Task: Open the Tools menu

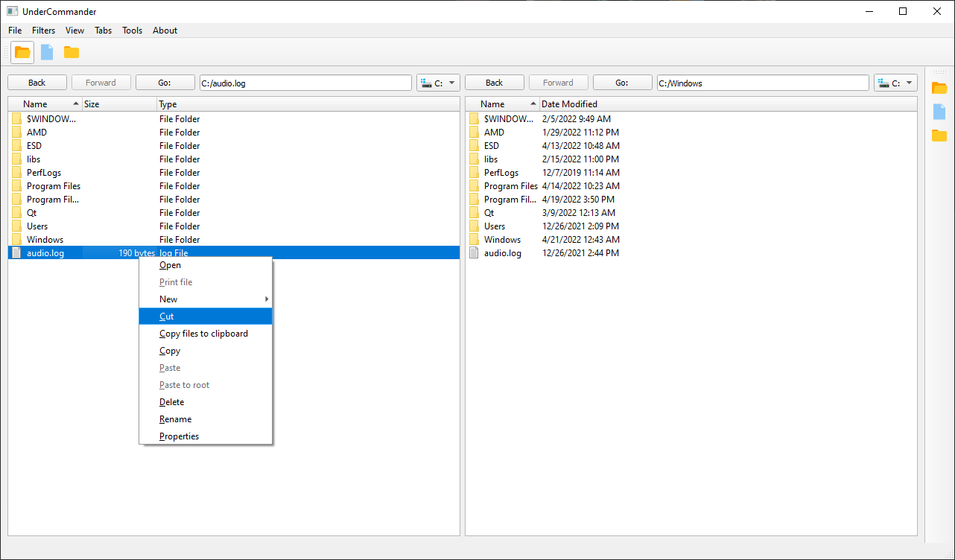Action: [x=132, y=31]
